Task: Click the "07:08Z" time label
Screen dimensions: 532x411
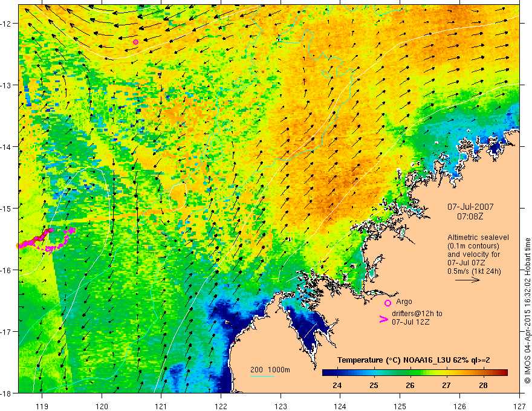Action: pyautogui.click(x=470, y=216)
